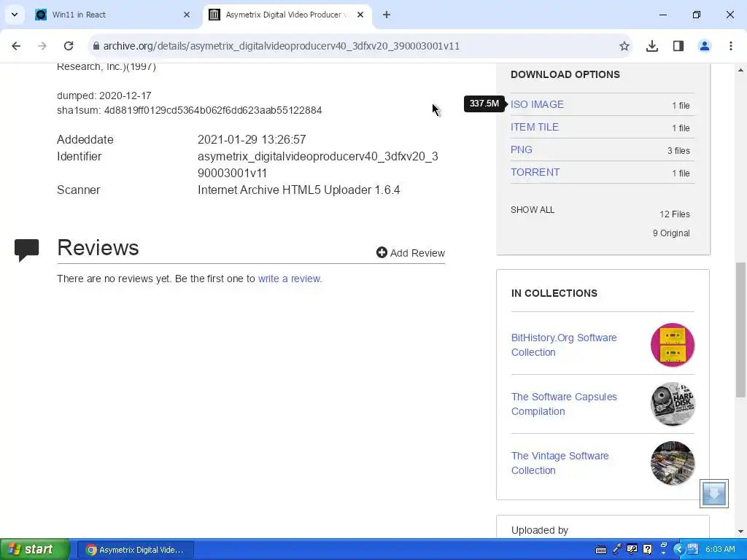Download the ISO IMAGE file
The image size is (747, 560).
click(x=537, y=104)
